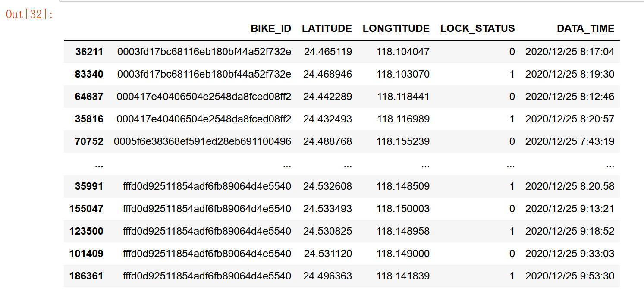Image resolution: width=644 pixels, height=295 pixels.
Task: Select the bike ID in row 155047
Action: [207, 209]
